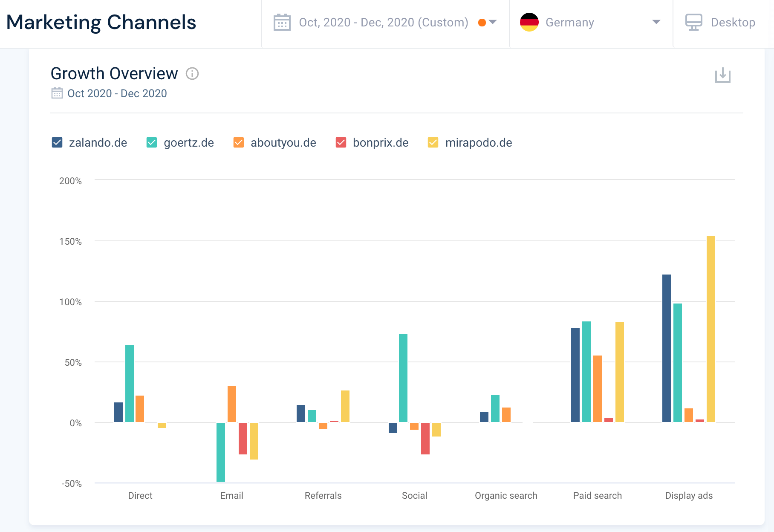Click the Growth Overview info icon
Image resolution: width=774 pixels, height=532 pixels.
[x=192, y=74]
